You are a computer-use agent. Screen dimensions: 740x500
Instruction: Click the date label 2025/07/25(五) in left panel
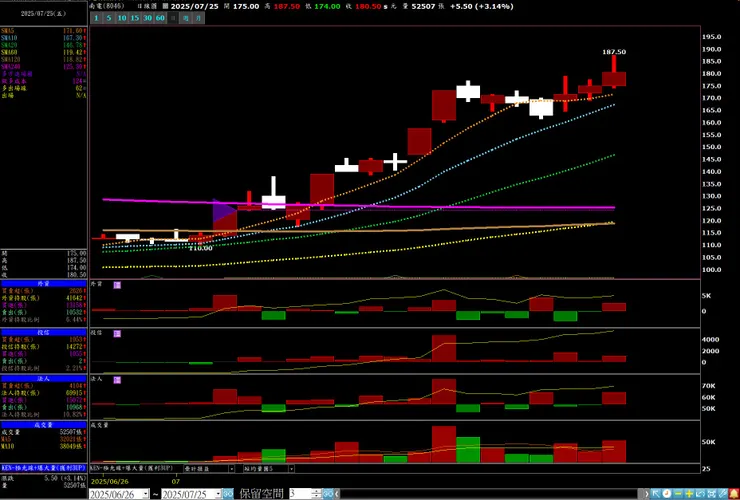(x=43, y=14)
